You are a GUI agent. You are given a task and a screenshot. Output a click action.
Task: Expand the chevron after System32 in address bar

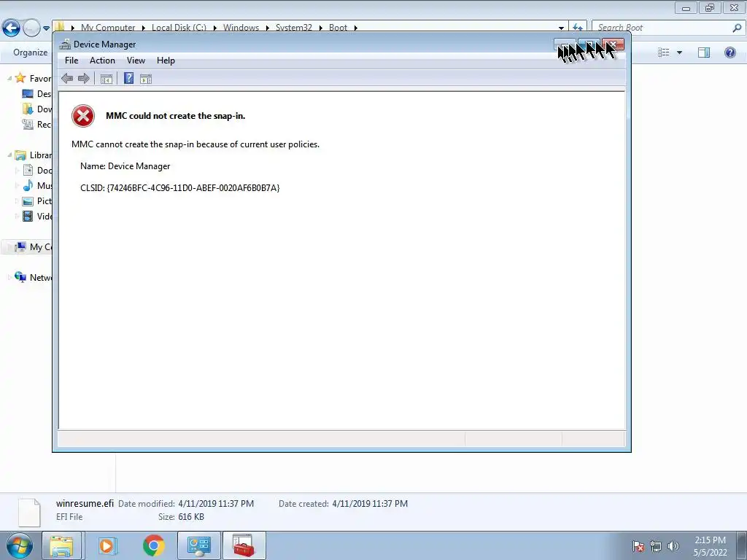pos(321,28)
